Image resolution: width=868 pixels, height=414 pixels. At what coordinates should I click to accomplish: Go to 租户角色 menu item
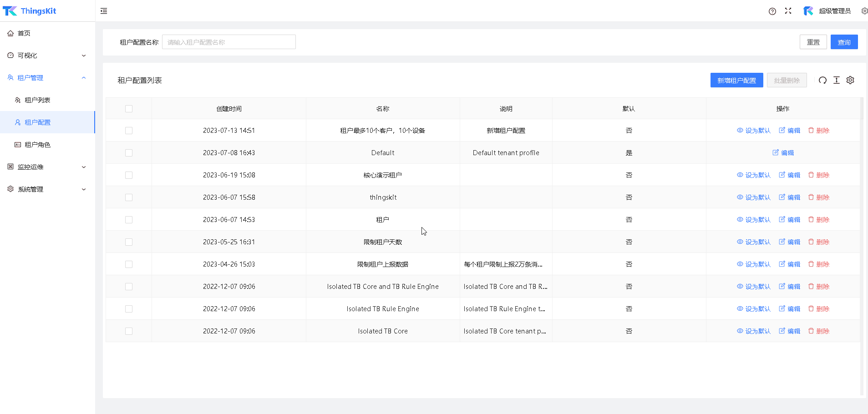[37, 145]
